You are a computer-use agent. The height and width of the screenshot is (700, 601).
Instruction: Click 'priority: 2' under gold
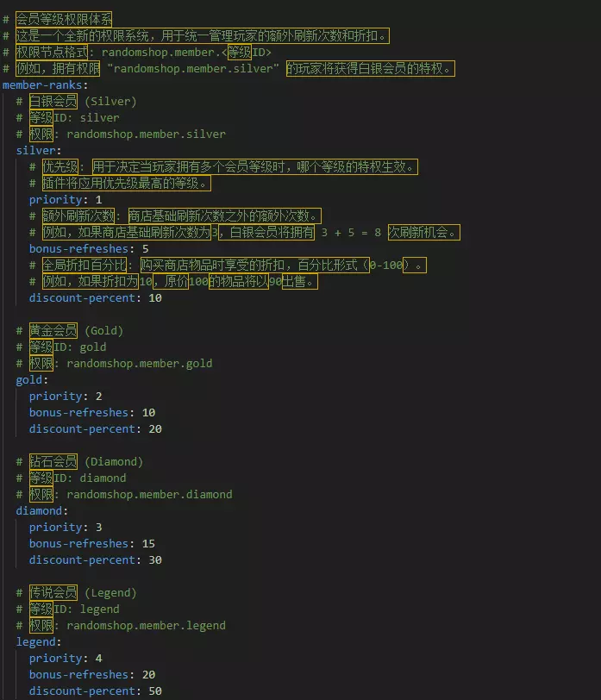[x=66, y=396]
